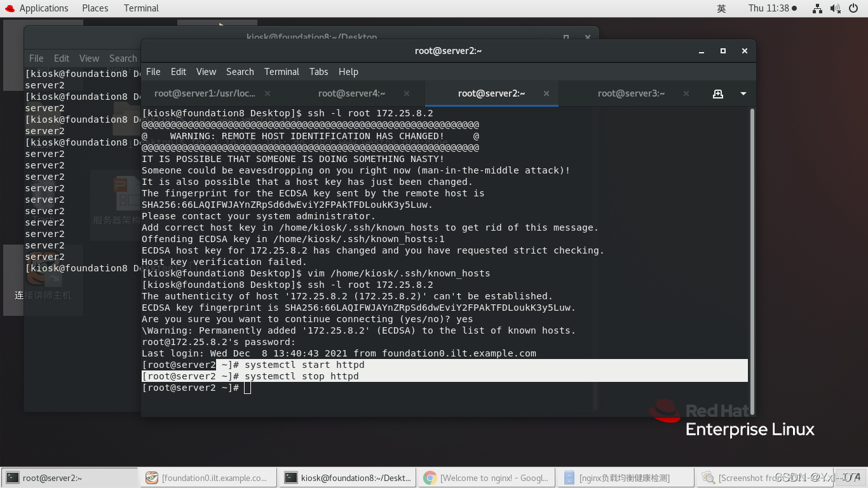Open root@server2:~ in the taskbar
Image resolution: width=868 pixels, height=488 pixels.
pos(70,478)
